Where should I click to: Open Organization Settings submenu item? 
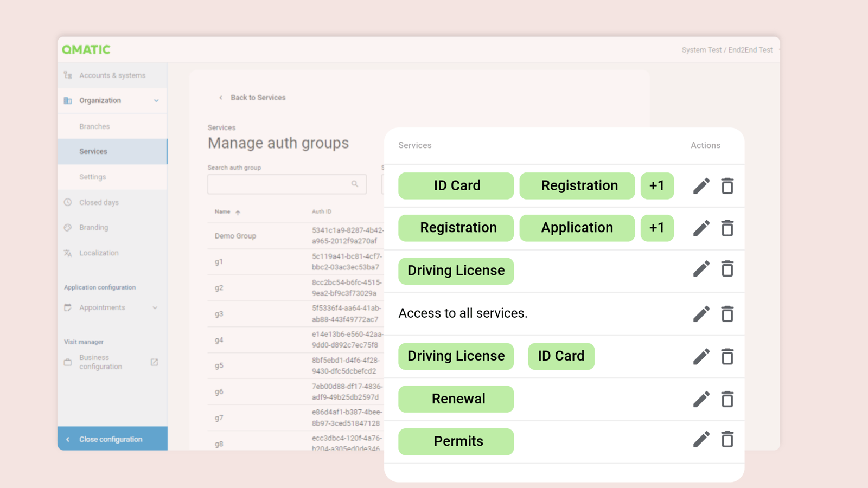click(x=93, y=177)
